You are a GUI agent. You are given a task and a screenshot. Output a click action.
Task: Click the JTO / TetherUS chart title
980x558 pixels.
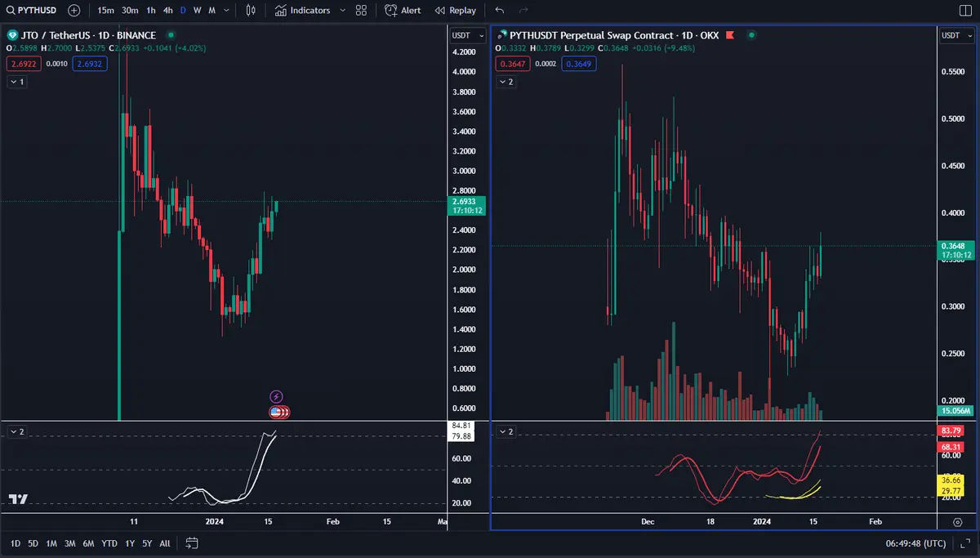pos(89,36)
